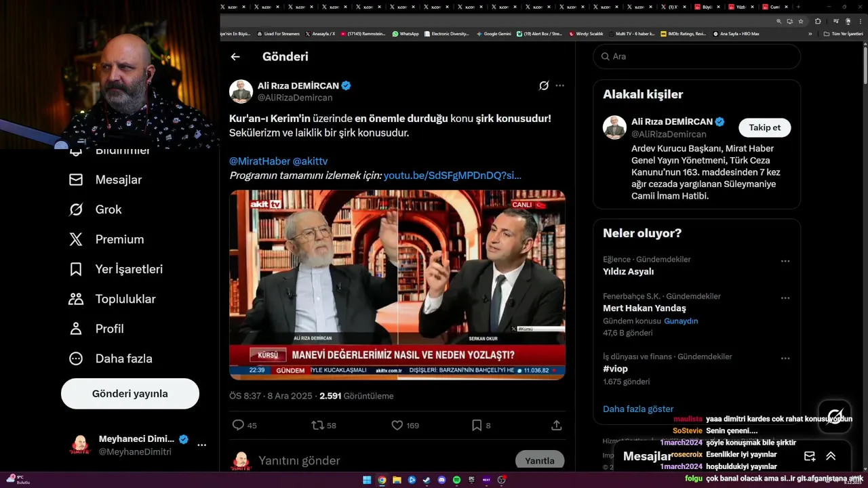Open the youtu.be video link
868x488 pixels.
[x=452, y=176]
